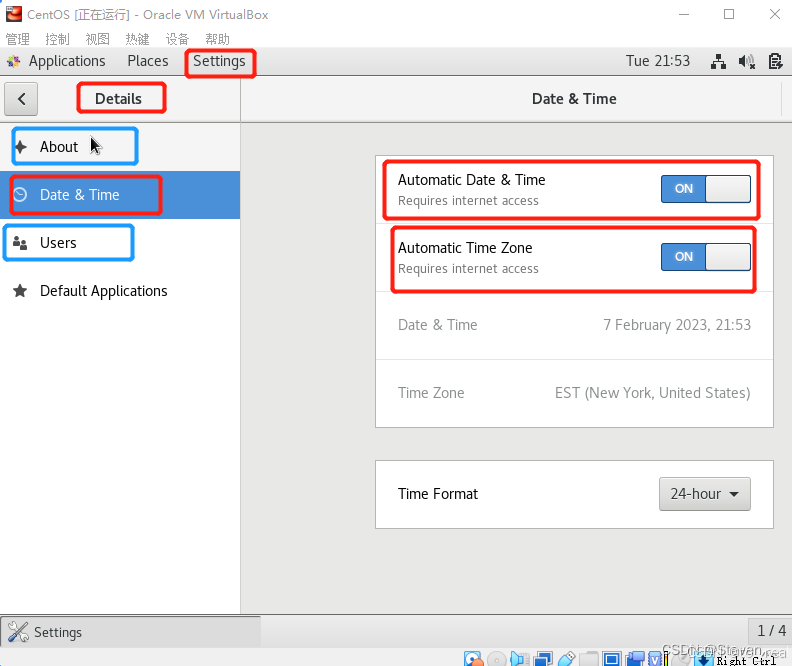Minimize the VirtualBox window

coord(684,14)
